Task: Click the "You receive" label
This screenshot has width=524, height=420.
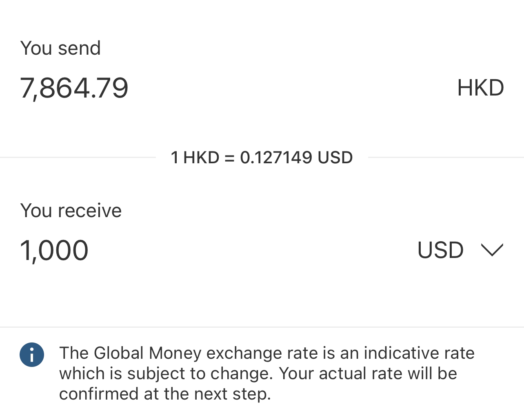Action: click(71, 211)
